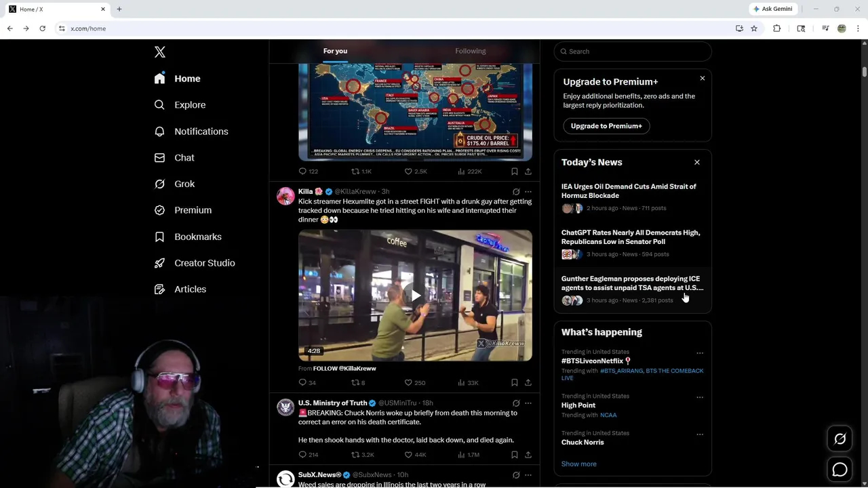
Task: Click Grok explain icon on Killa post
Action: pyautogui.click(x=516, y=192)
